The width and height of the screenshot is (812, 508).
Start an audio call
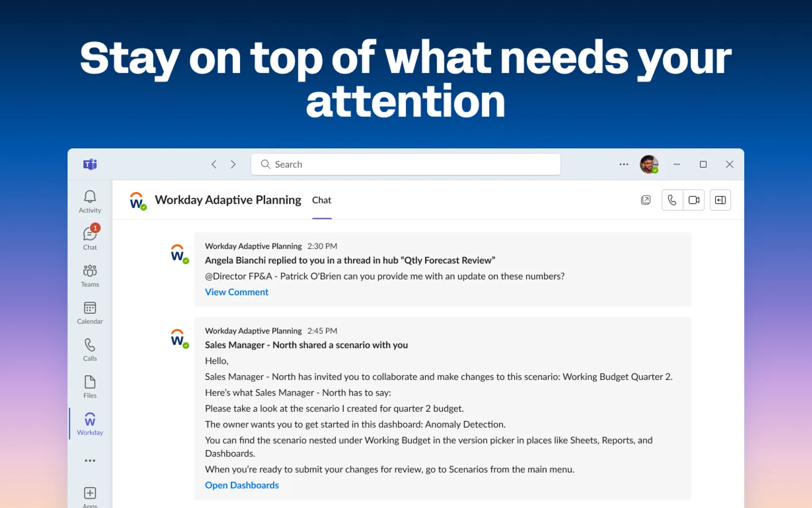pos(672,200)
